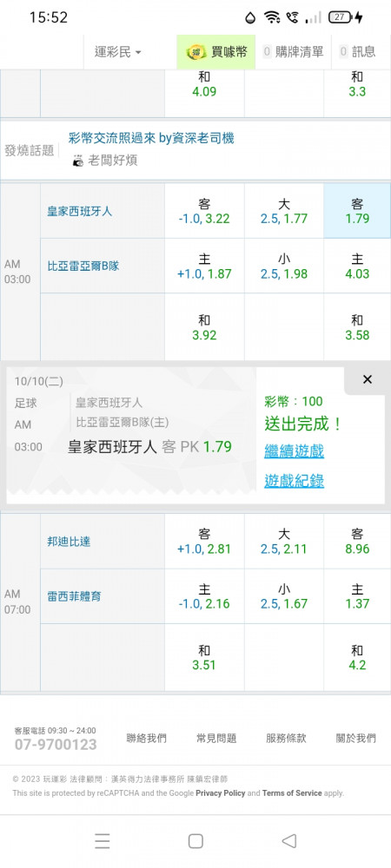Open the 聯絡我們 footer link
This screenshot has width=391, height=868.
146,738
